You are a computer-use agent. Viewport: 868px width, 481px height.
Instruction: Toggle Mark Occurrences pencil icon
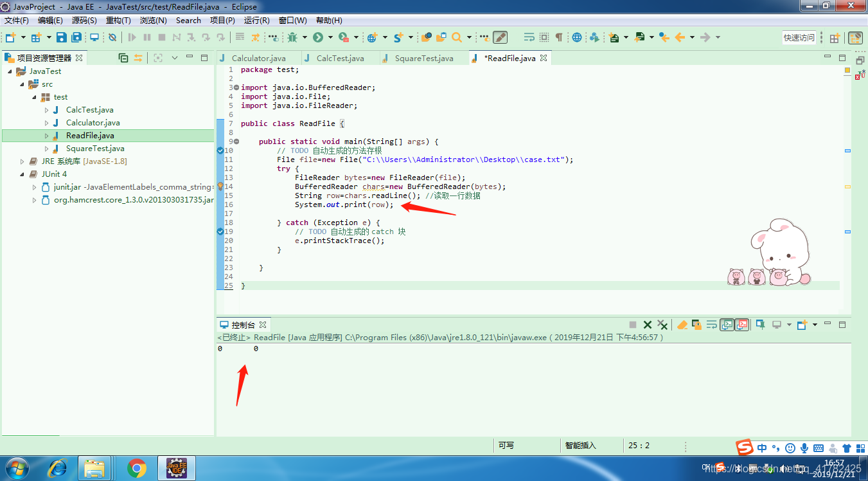[500, 37]
